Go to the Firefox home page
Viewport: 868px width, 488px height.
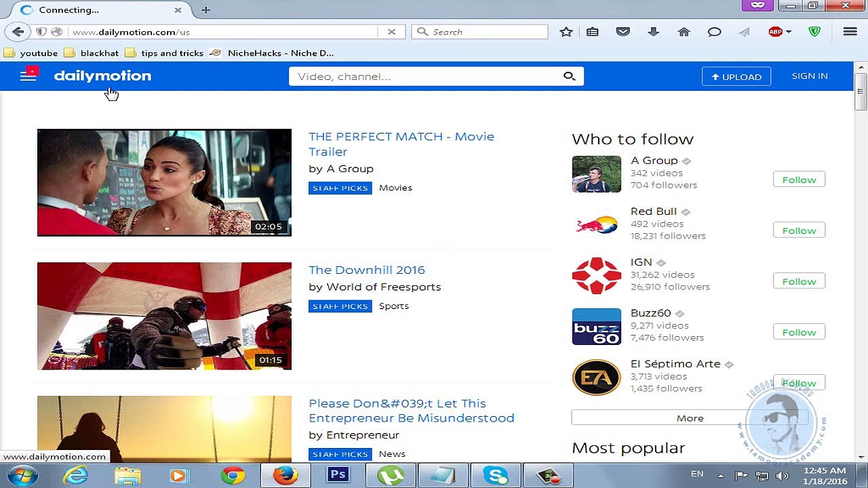(x=684, y=32)
